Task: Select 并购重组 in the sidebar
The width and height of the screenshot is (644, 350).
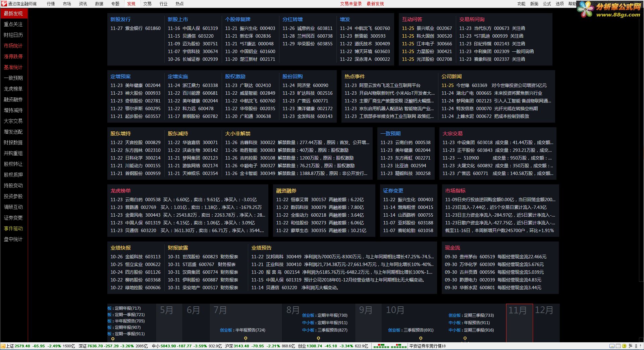Action: [x=14, y=153]
